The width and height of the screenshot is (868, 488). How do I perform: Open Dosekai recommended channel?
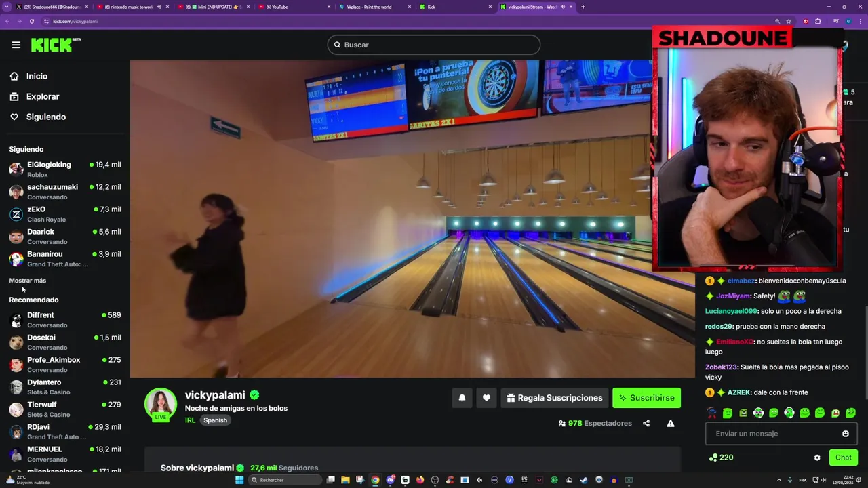[x=65, y=342]
